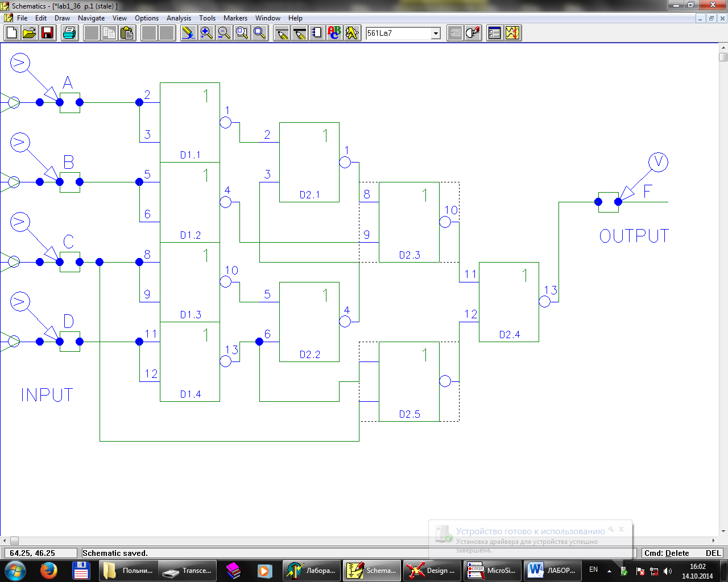Viewport: 728px width, 582px height.
Task: Select the Draw Bus thick pencil tool
Action: click(x=300, y=33)
